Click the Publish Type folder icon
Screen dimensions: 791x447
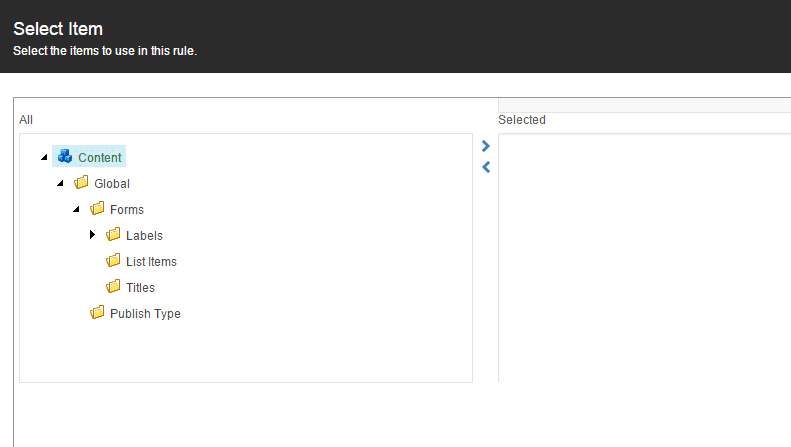point(97,313)
